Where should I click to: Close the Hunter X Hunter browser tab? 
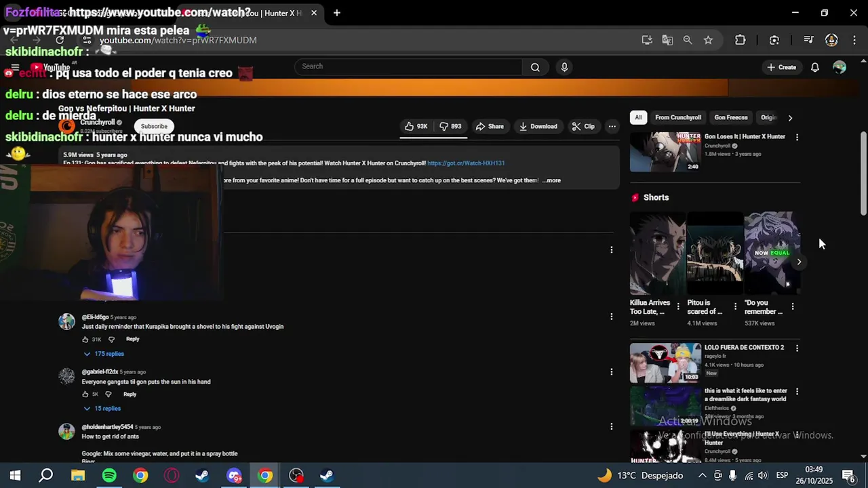tap(314, 13)
